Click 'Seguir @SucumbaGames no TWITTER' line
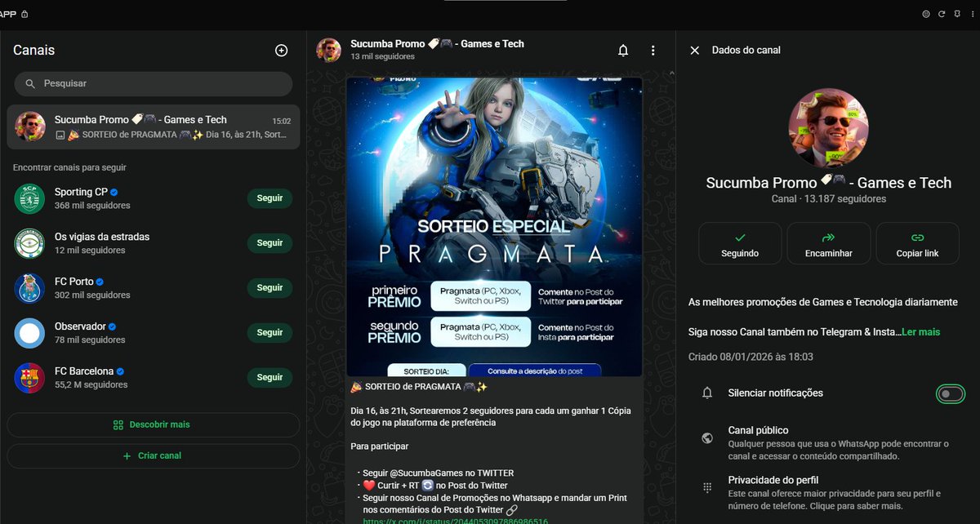 [x=440, y=473]
